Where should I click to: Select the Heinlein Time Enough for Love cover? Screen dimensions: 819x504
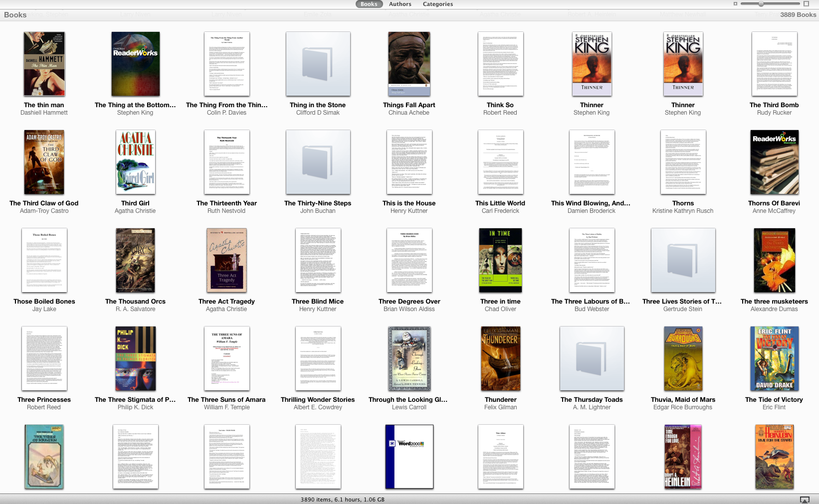pos(683,457)
